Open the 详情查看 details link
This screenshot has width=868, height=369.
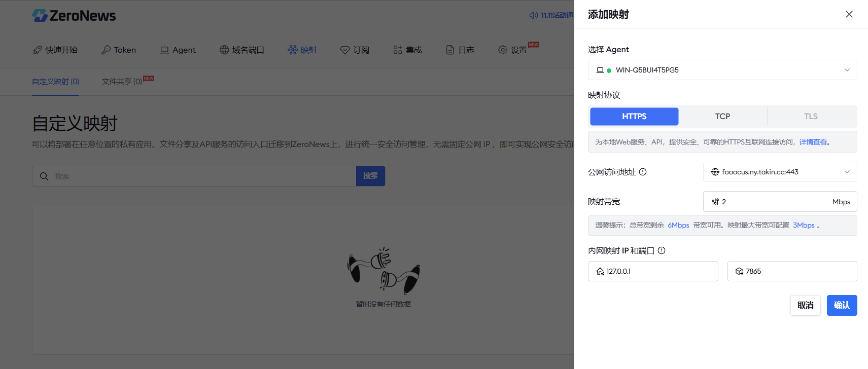coord(813,142)
